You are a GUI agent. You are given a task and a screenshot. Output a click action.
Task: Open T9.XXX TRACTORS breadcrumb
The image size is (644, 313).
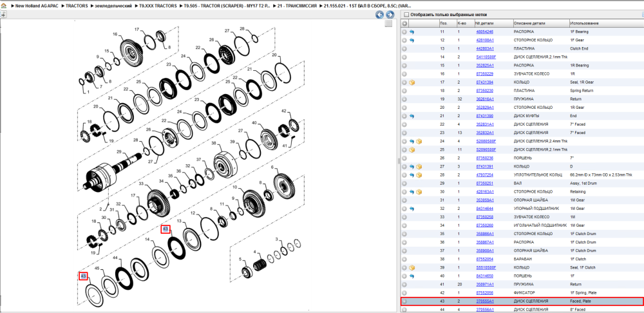[x=158, y=6]
